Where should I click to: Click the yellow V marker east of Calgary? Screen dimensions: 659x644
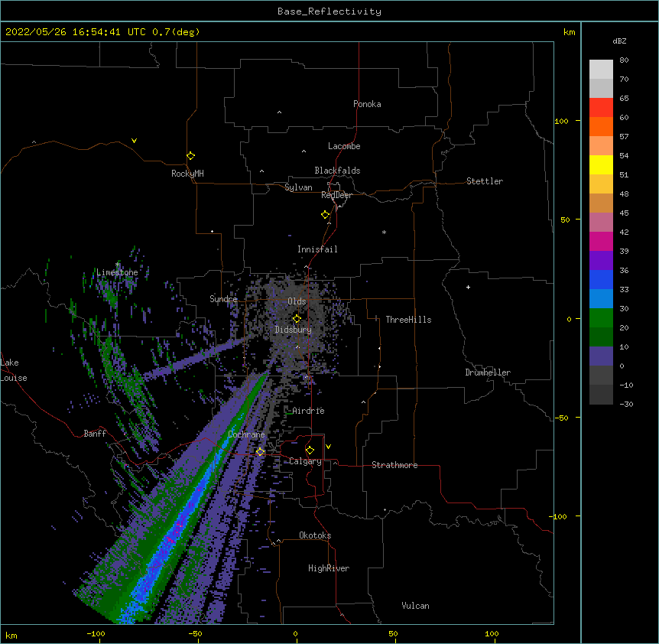pyautogui.click(x=328, y=447)
